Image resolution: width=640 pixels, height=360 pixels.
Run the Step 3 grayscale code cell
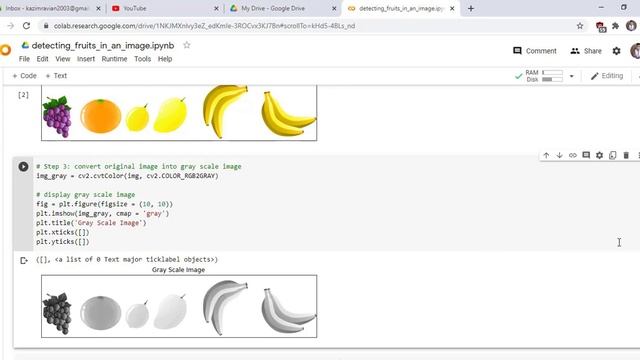click(23, 167)
